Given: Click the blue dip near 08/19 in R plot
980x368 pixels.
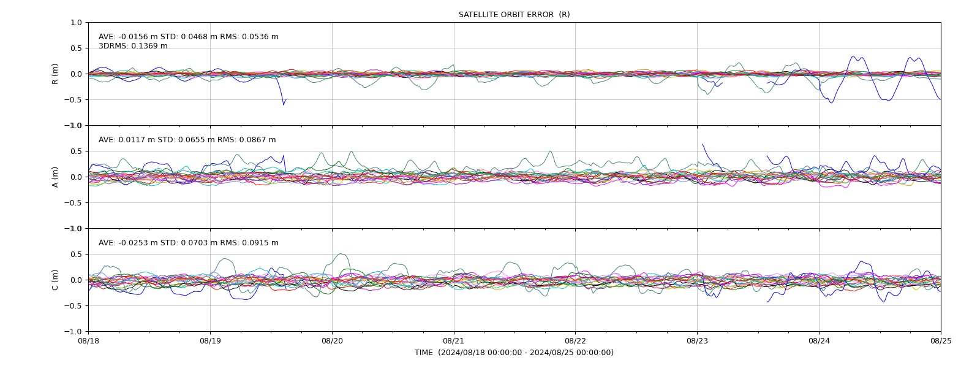Looking at the screenshot, I should pyautogui.click(x=283, y=101).
